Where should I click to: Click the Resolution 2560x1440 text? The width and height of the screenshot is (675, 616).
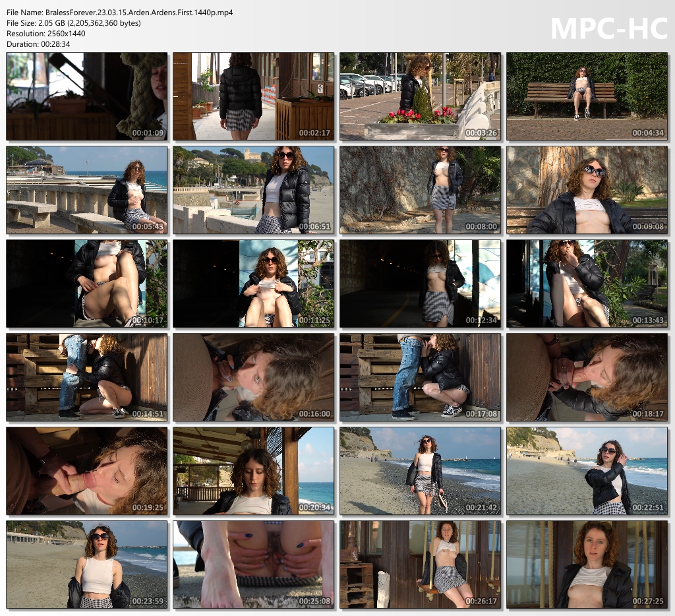[46, 34]
